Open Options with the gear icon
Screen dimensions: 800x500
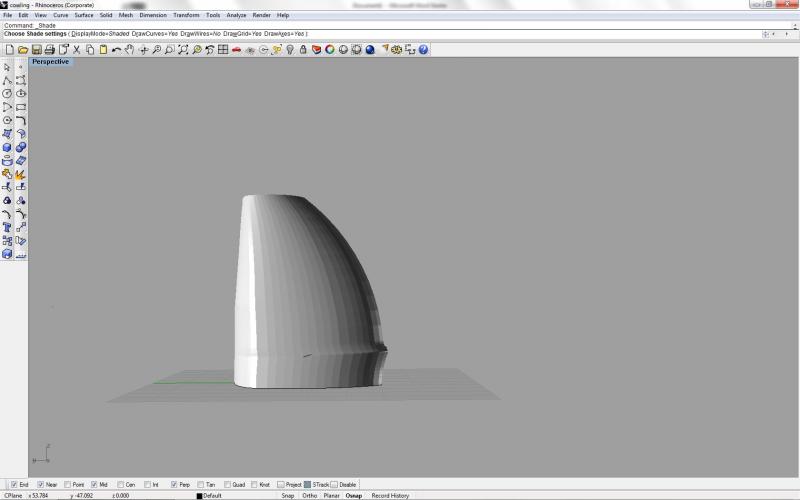coord(396,49)
